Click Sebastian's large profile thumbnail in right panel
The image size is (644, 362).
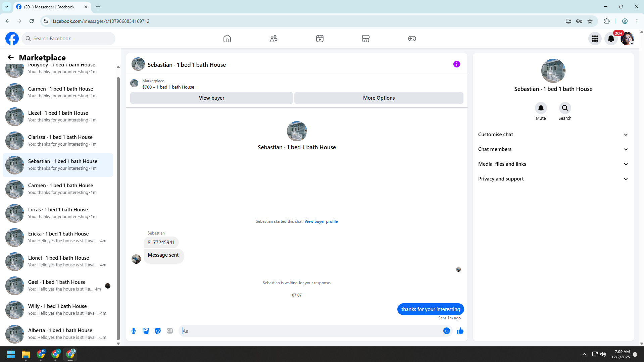pos(553,71)
